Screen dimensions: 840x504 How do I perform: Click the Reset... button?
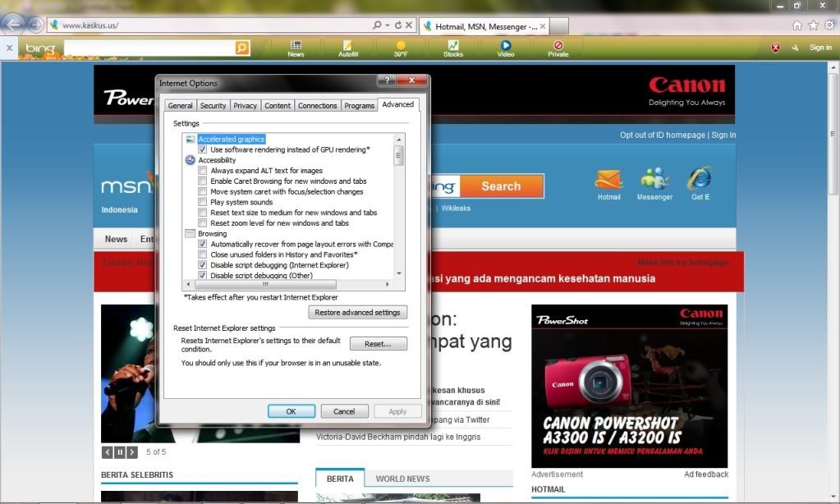(379, 344)
